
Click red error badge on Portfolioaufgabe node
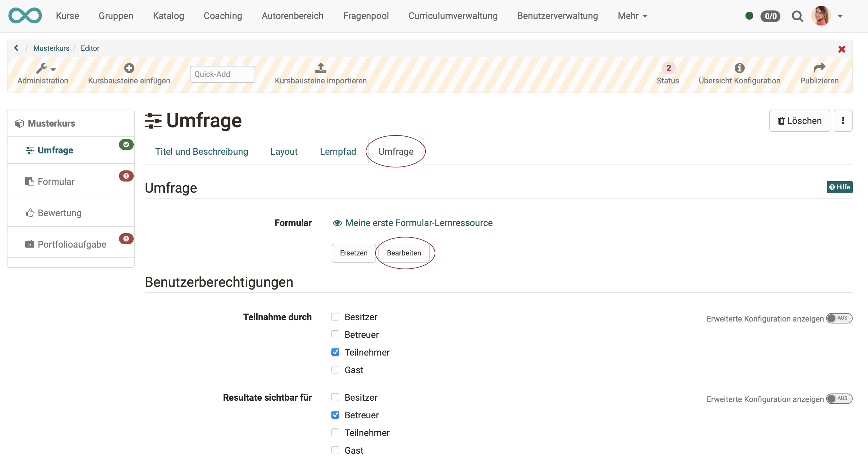click(x=126, y=239)
